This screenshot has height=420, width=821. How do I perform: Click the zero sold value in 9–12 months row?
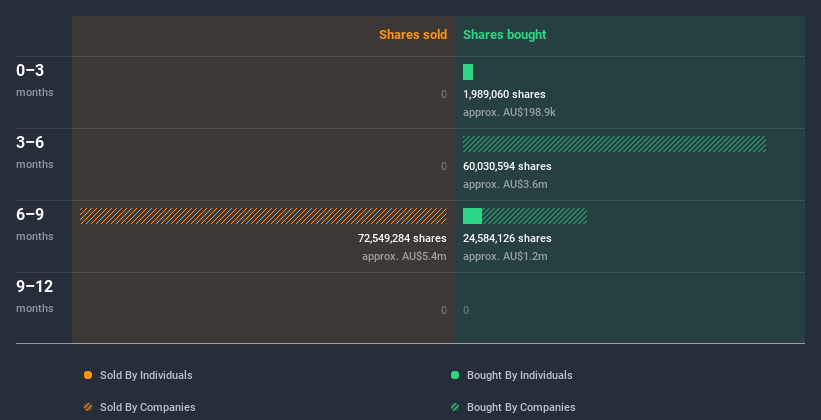click(x=444, y=311)
